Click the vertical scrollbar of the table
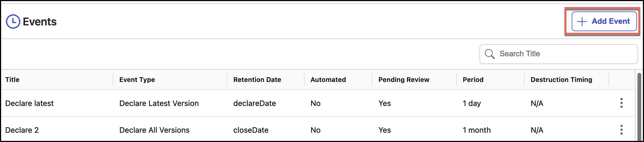644x142 pixels. (x=639, y=106)
